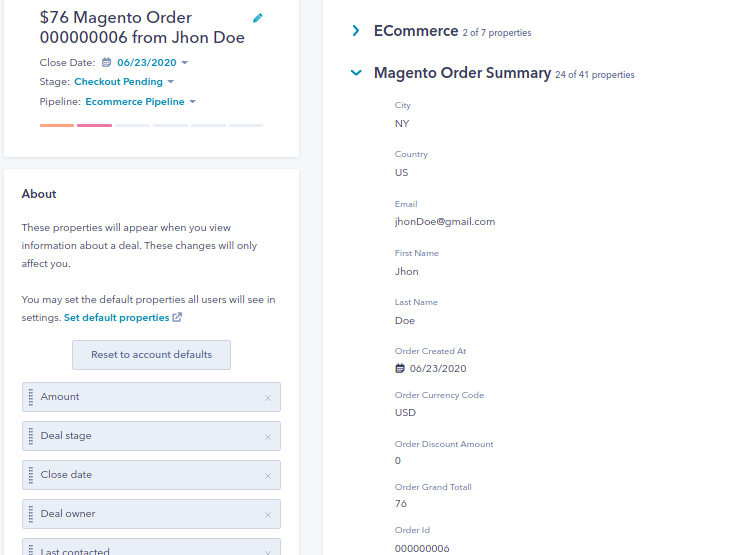Image resolution: width=750 pixels, height=555 pixels.
Task: Open calendar icon next to Close Date
Action: [x=107, y=62]
